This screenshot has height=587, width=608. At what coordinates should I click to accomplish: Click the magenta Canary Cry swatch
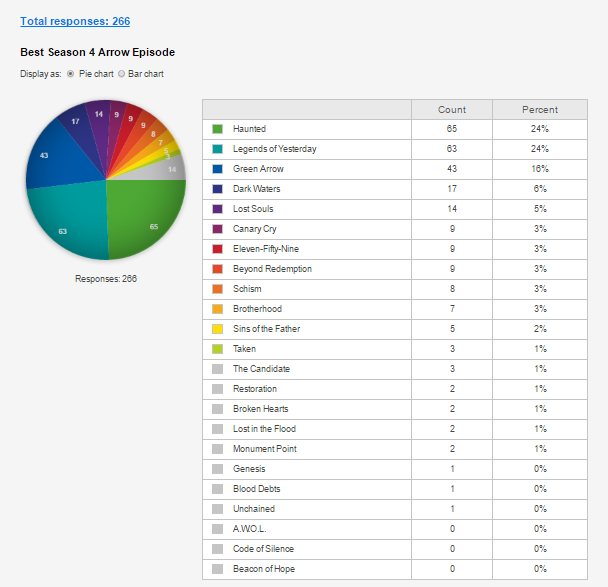pyautogui.click(x=218, y=229)
